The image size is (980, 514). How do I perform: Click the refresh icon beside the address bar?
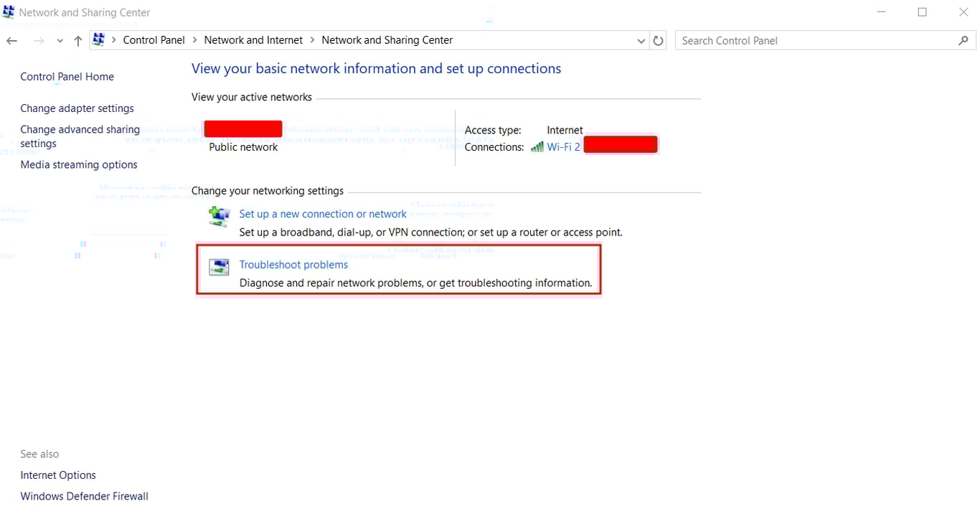tap(658, 40)
